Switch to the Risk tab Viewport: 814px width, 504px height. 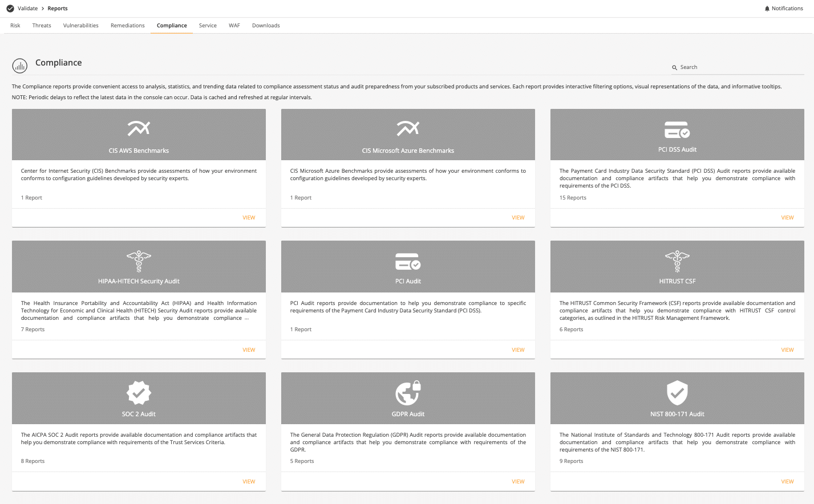15,26
